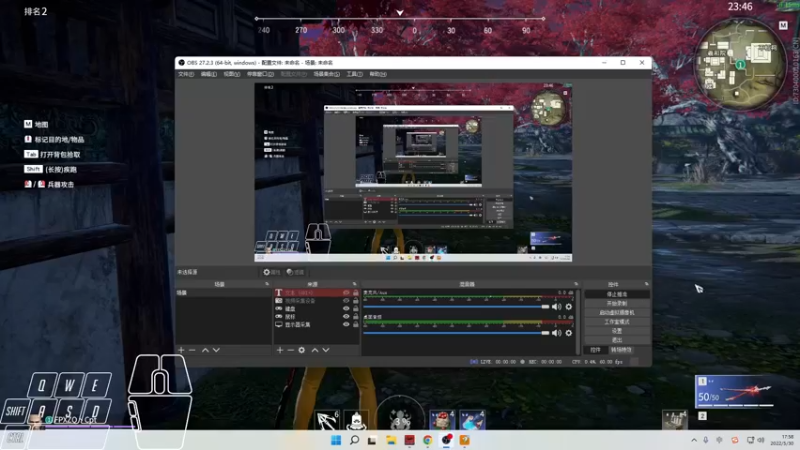800x450 pixels.
Task: Start the virtual camera (启动虚拟摄像机)
Action: pos(617,313)
